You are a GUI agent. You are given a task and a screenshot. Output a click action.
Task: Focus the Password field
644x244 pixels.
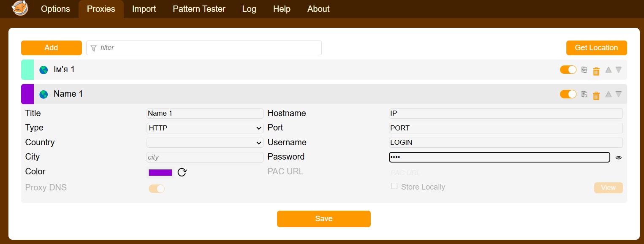[x=500, y=157]
